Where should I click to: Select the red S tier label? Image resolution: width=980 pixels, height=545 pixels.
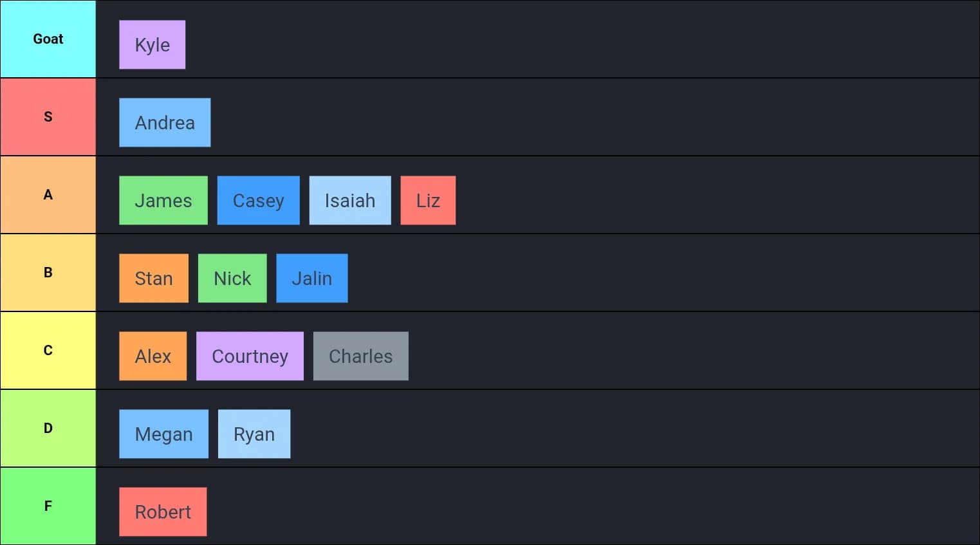48,116
